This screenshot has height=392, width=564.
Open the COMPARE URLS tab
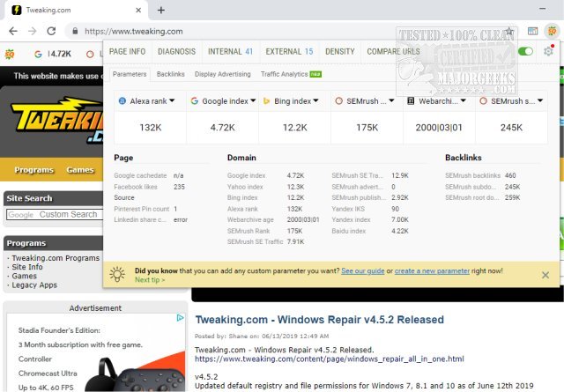[393, 52]
